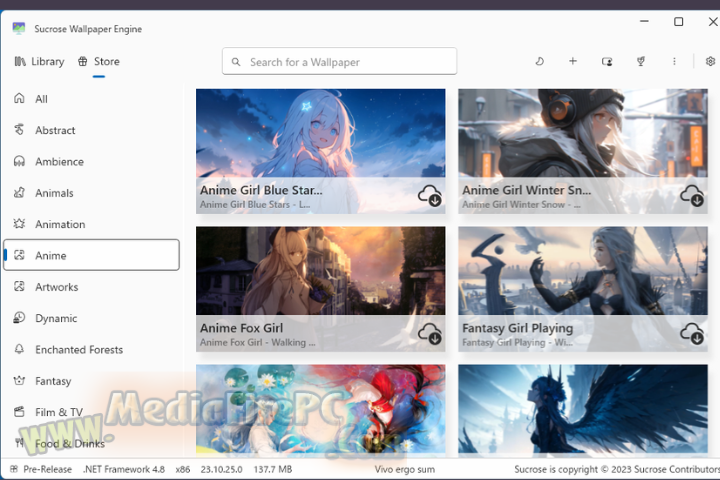The image size is (720, 480).
Task: Click the Fantasy crown icon
Action: tap(19, 380)
